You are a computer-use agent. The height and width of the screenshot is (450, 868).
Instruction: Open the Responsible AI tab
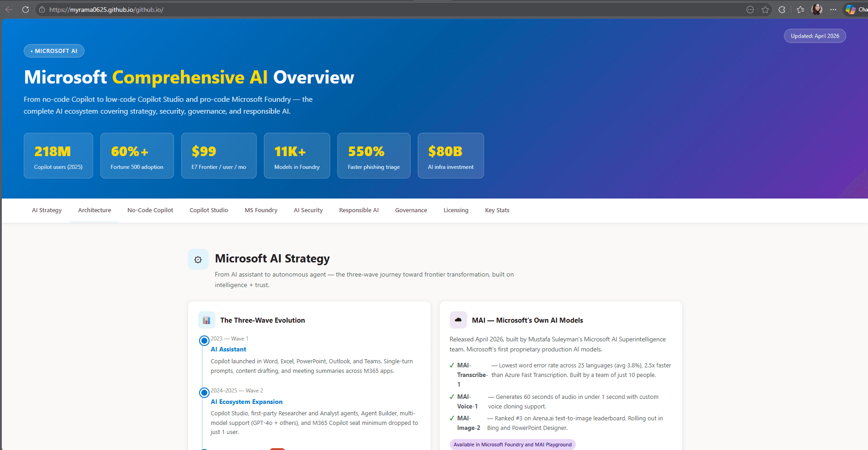(x=359, y=210)
